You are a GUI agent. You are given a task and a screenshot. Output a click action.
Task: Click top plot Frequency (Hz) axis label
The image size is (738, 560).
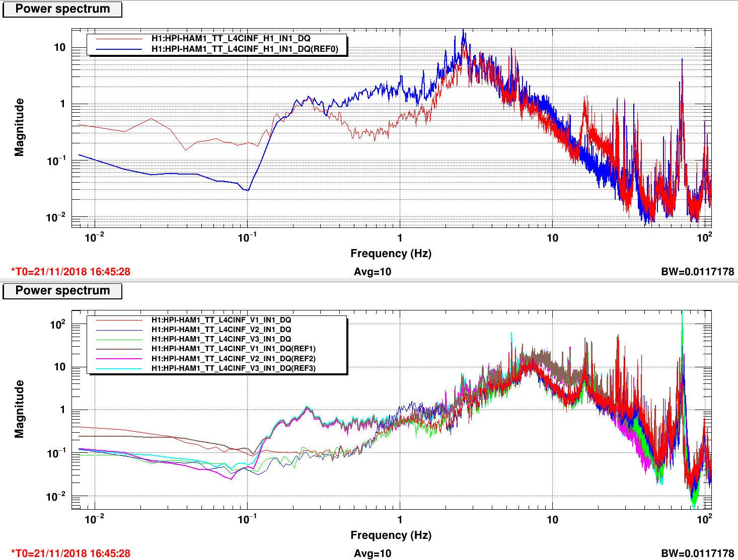tap(391, 254)
